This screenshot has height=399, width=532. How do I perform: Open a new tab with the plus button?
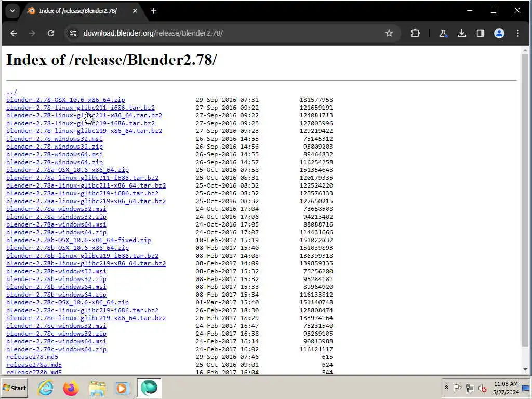(x=154, y=11)
